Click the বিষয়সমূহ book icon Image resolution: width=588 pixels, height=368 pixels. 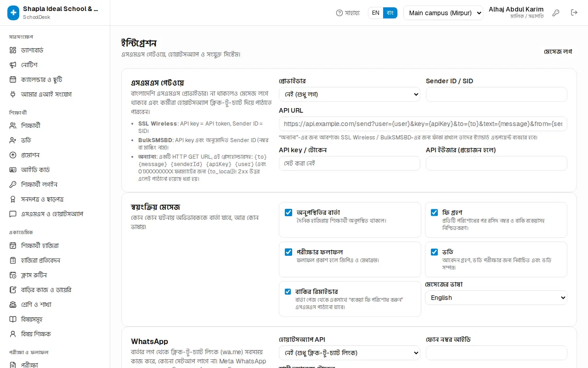[x=13, y=319]
